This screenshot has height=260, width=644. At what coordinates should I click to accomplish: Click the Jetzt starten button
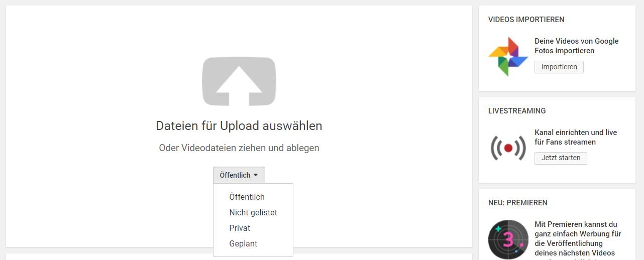click(561, 158)
